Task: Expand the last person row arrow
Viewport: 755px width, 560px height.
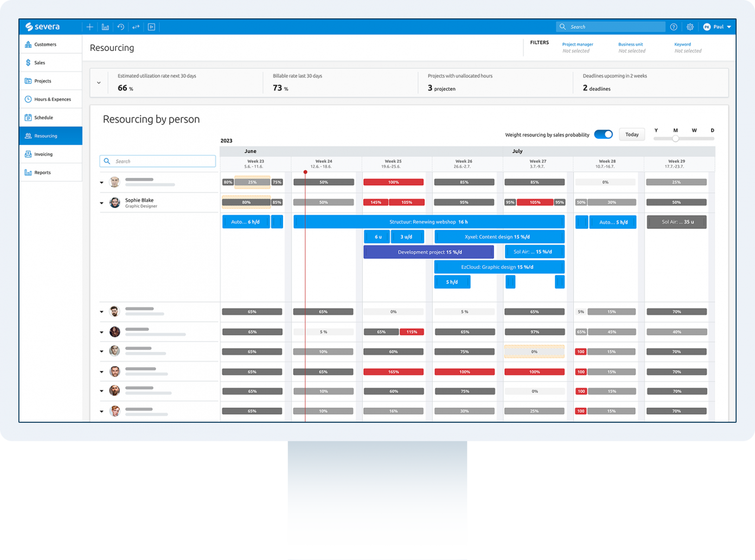Action: coord(101,411)
